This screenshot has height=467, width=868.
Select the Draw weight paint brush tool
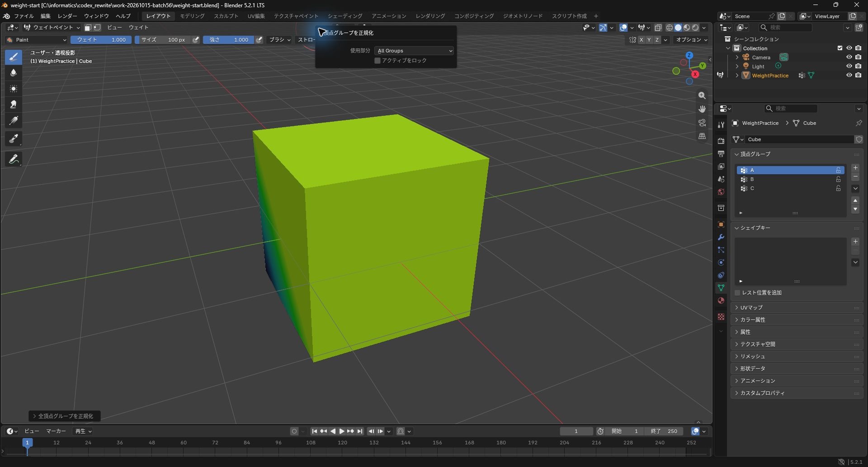14,57
